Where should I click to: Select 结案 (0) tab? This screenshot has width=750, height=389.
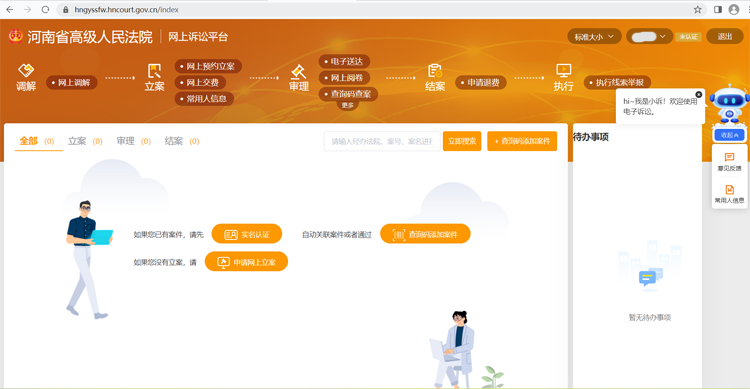[x=182, y=141]
